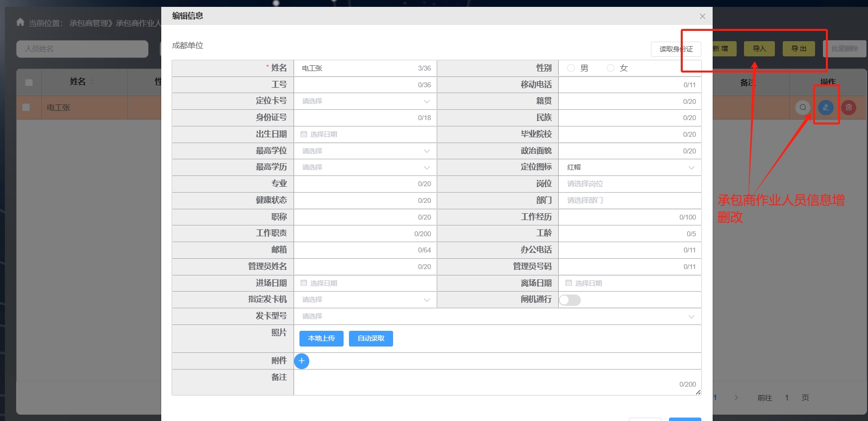868x421 pixels.
Task: Check the 电工张 row checkbox
Action: [x=26, y=107]
